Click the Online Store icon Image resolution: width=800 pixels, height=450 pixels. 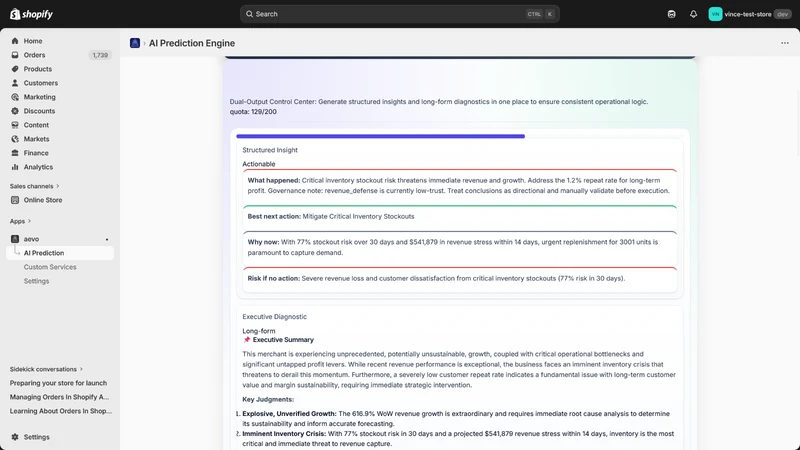click(15, 200)
